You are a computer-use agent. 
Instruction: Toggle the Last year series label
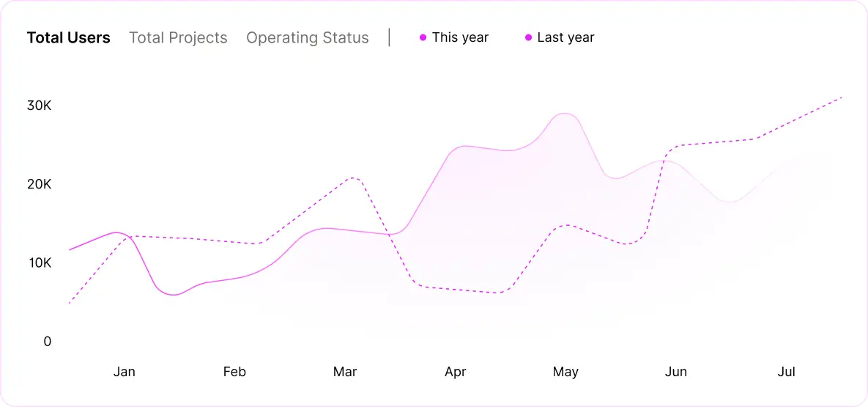(565, 37)
